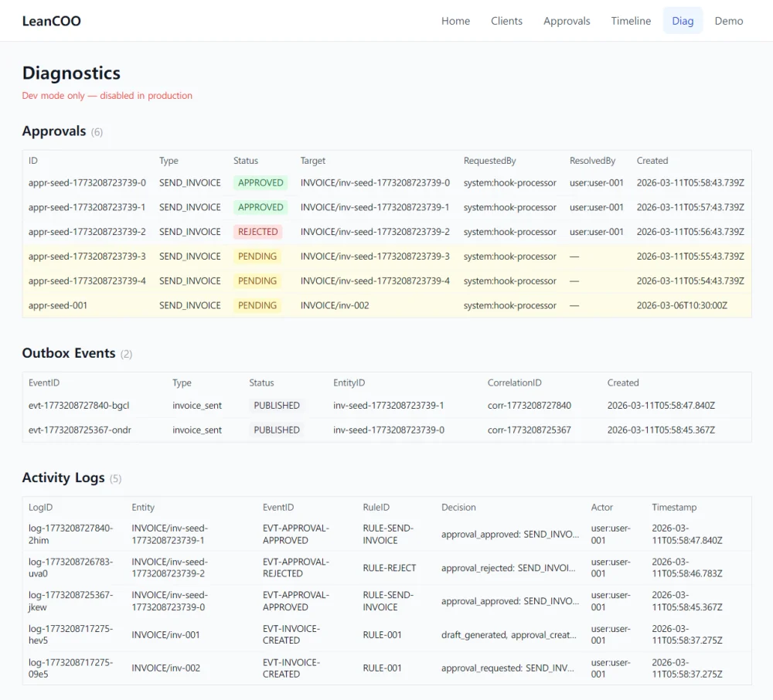773x700 pixels.
Task: Click decision text starting draft_generated
Action: [x=509, y=635]
